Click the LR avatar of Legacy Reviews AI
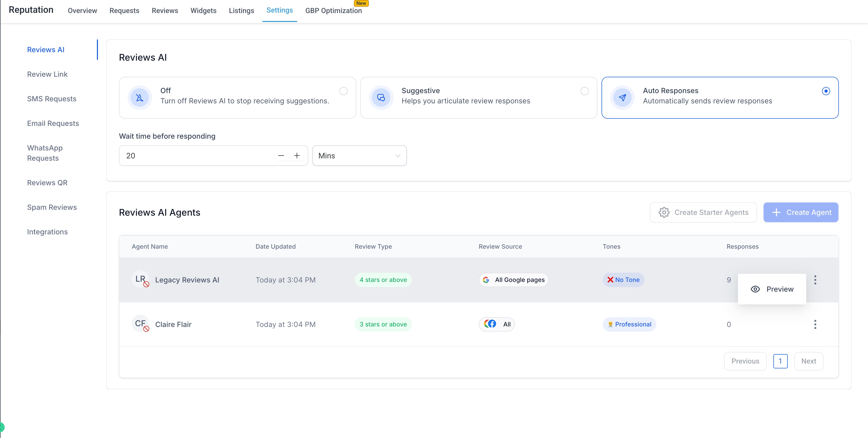The width and height of the screenshot is (868, 438). pyautogui.click(x=140, y=279)
